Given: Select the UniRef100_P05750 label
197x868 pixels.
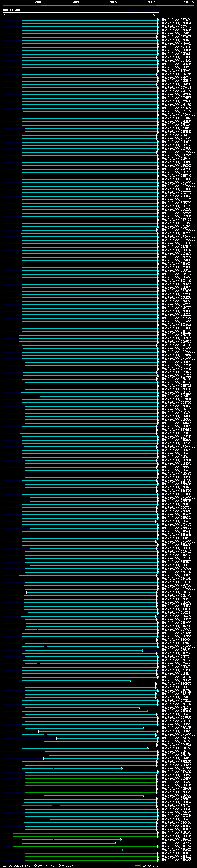Looking at the screenshot, I should (x=176, y=676).
